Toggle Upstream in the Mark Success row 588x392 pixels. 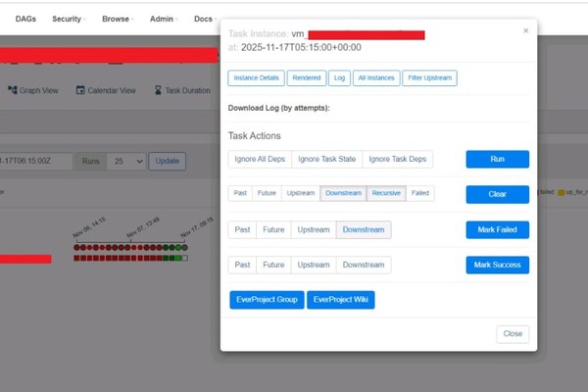point(314,265)
